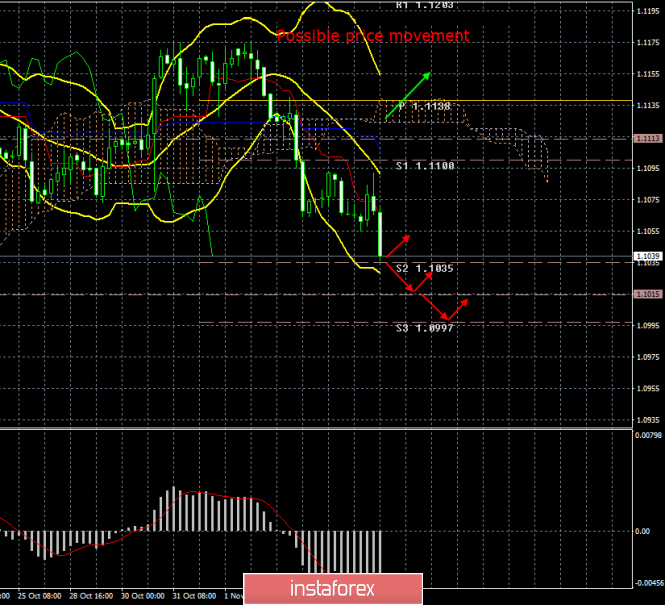Image resolution: width=665 pixels, height=605 pixels.
Task: Click the MACD zero level 0.00 label
Action: pyautogui.click(x=643, y=531)
